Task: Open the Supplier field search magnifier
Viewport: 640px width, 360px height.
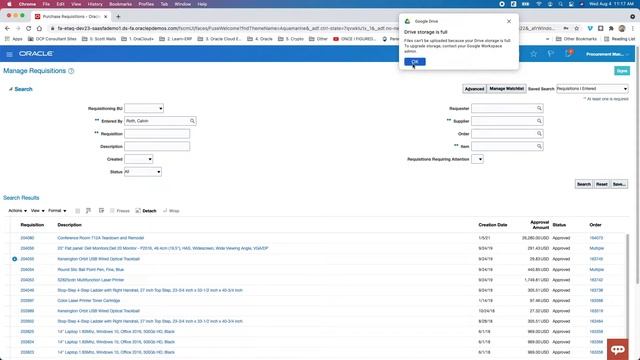Action: [x=539, y=121]
